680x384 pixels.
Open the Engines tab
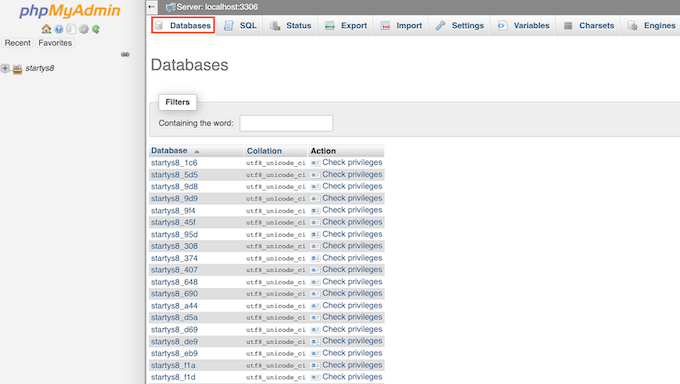tap(651, 26)
